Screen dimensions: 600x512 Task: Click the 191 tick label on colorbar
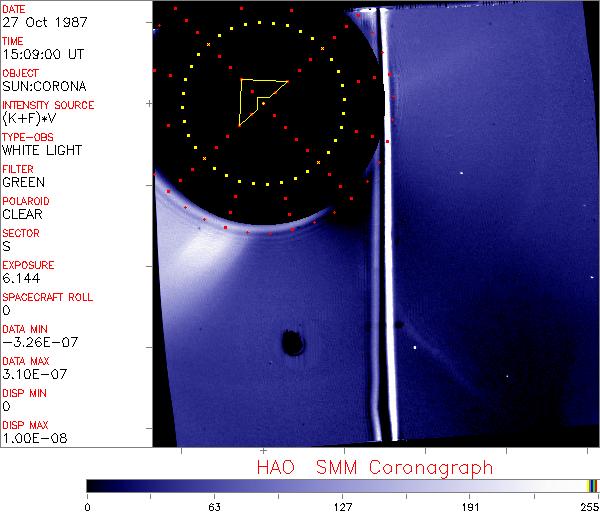tap(470, 507)
